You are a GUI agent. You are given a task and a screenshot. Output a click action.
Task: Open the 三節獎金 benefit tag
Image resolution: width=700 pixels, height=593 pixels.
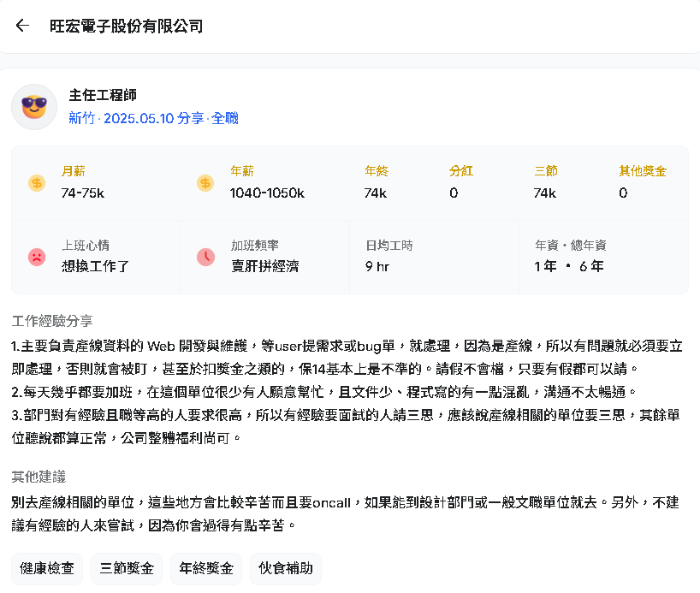click(x=127, y=568)
